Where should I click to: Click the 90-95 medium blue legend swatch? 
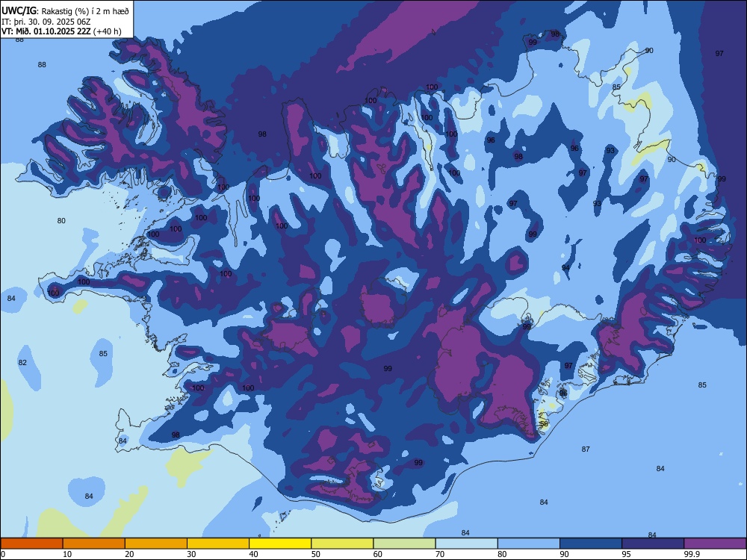[x=591, y=544]
